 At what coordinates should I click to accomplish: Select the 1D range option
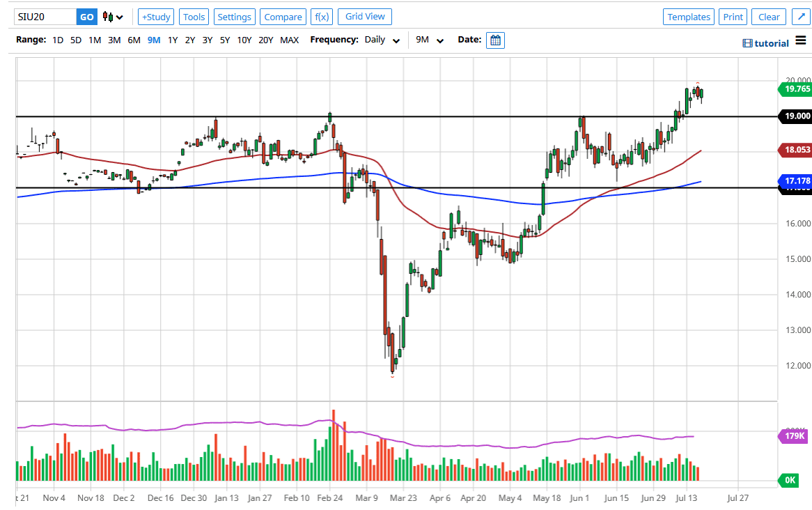point(58,40)
